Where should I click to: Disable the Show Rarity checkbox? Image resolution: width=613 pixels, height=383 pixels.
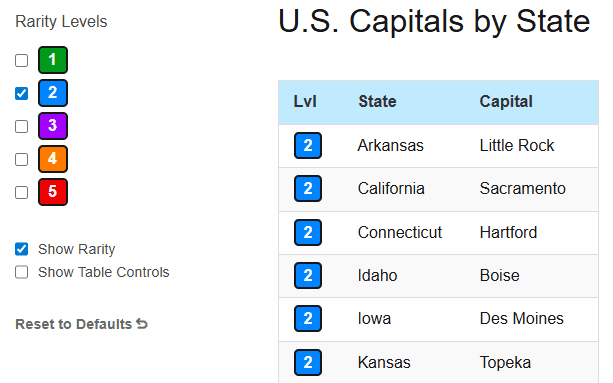pos(22,249)
